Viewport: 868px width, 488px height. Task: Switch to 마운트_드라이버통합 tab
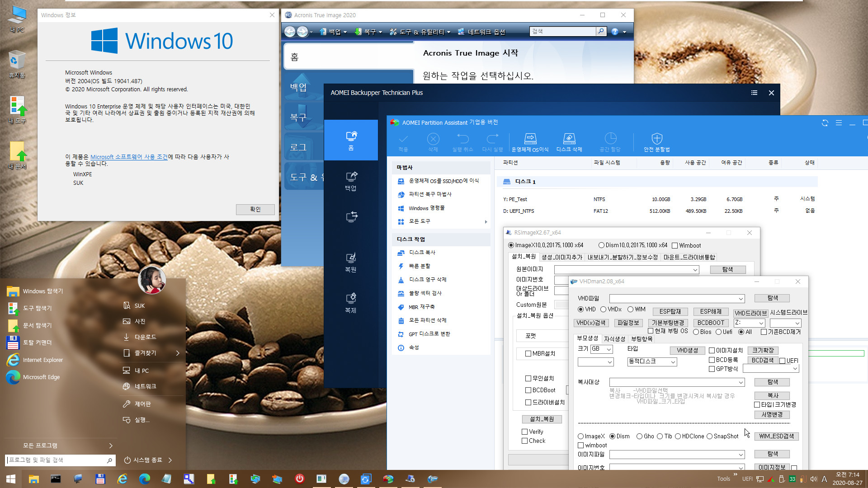tap(689, 257)
